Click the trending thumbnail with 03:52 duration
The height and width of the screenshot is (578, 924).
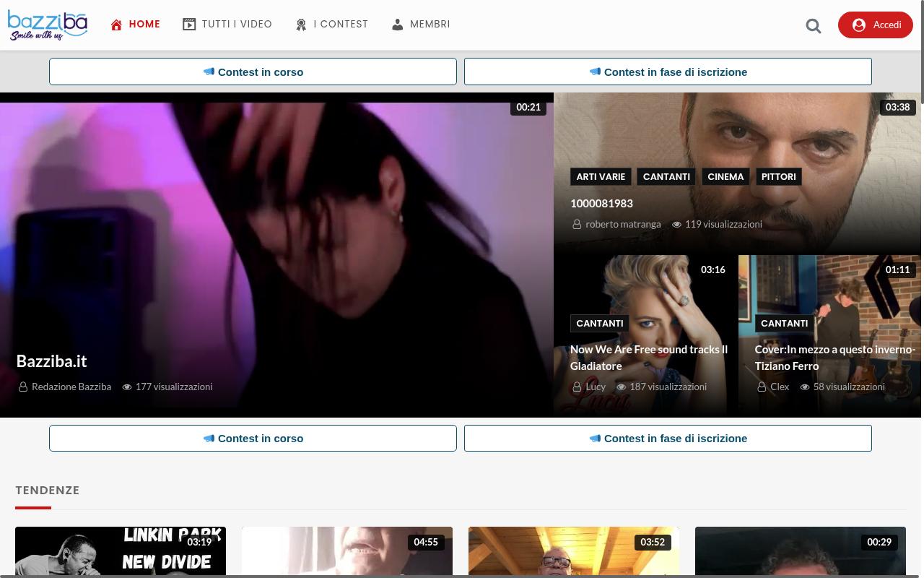[x=574, y=552]
